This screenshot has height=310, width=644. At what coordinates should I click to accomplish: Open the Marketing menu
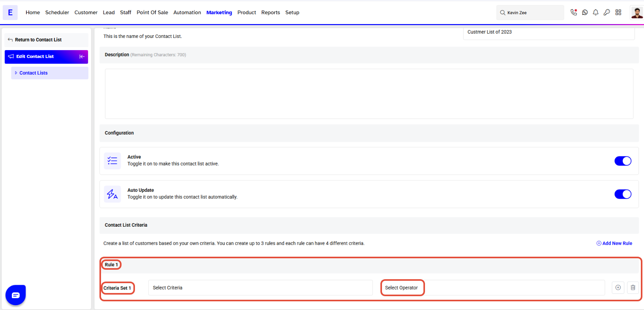pyautogui.click(x=219, y=13)
